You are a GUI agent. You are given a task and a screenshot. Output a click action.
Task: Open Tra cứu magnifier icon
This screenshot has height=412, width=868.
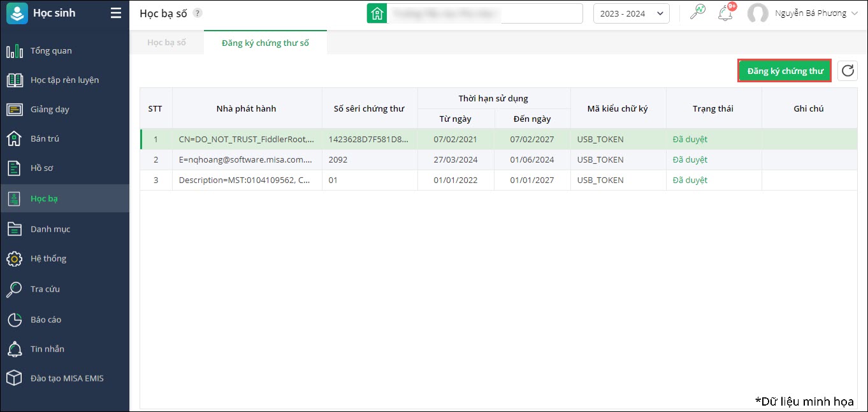tap(15, 289)
